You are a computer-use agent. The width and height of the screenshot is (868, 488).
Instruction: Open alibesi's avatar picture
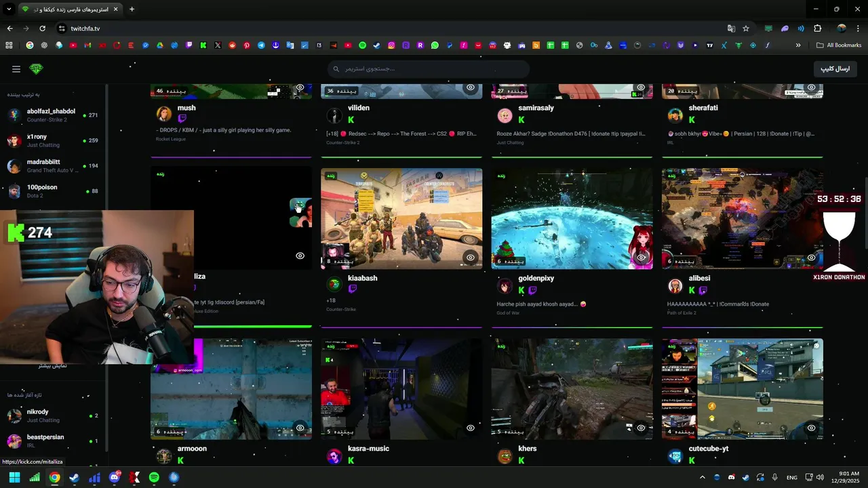675,285
